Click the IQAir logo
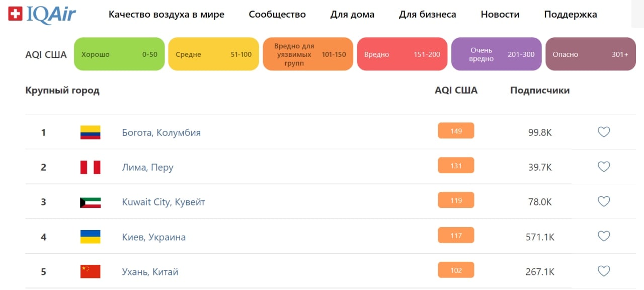Screen dimensions: 644x290 tap(42, 14)
